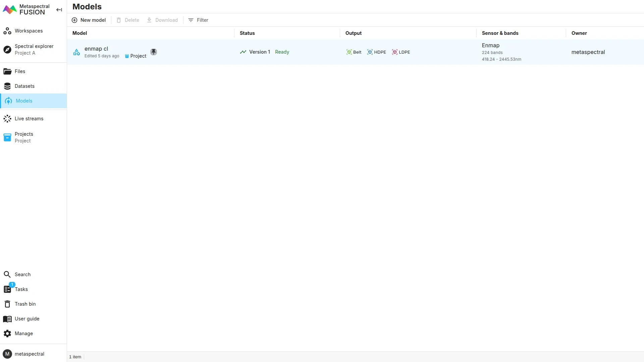Open the Trash bin
The height and width of the screenshot is (362, 644).
tap(25, 304)
